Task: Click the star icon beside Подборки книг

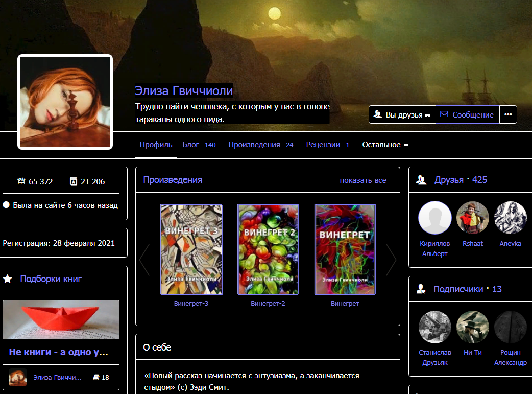Action: 8,279
